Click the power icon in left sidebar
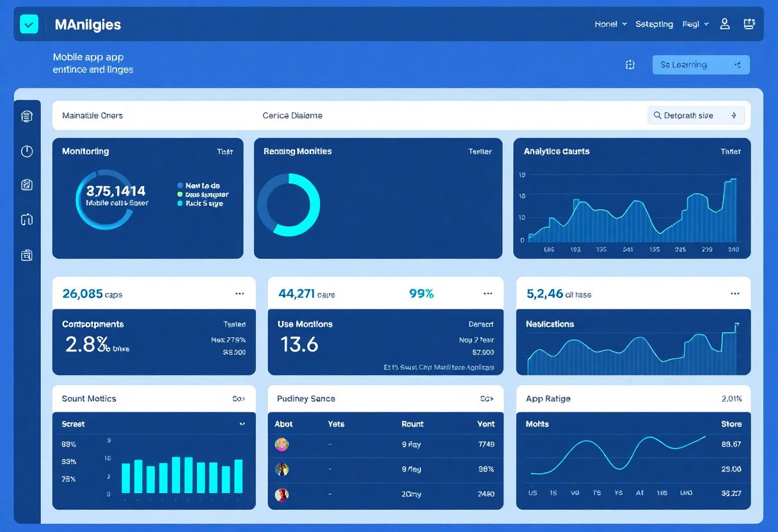 (x=27, y=151)
